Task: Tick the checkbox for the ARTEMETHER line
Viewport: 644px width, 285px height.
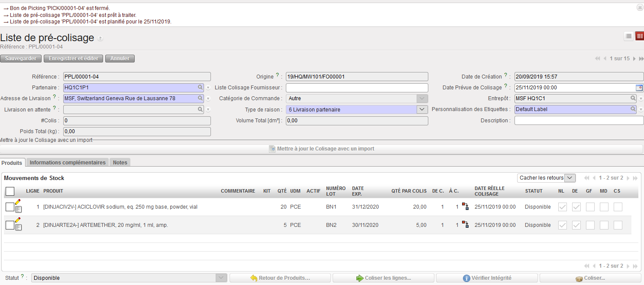Action: click(10, 225)
